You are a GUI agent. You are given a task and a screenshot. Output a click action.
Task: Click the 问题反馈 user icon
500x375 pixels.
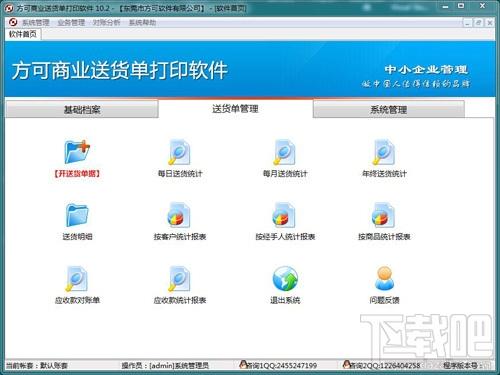384,278
